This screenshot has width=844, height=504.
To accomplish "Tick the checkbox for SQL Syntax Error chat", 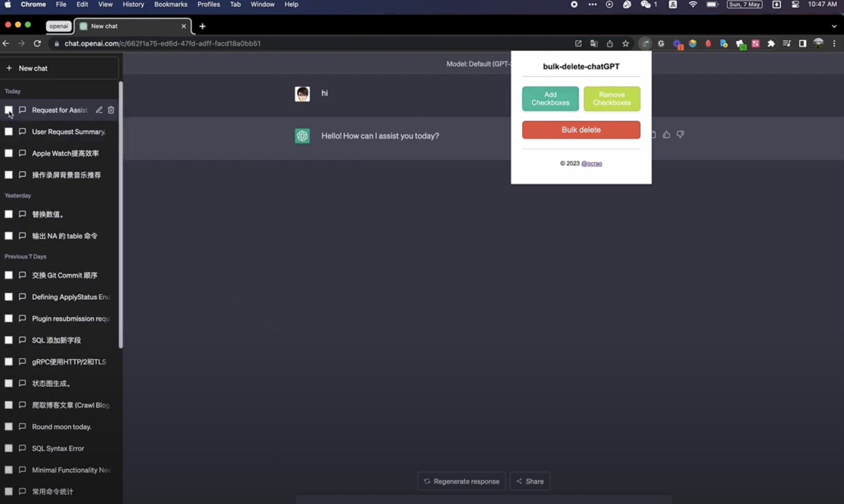I will click(x=8, y=448).
